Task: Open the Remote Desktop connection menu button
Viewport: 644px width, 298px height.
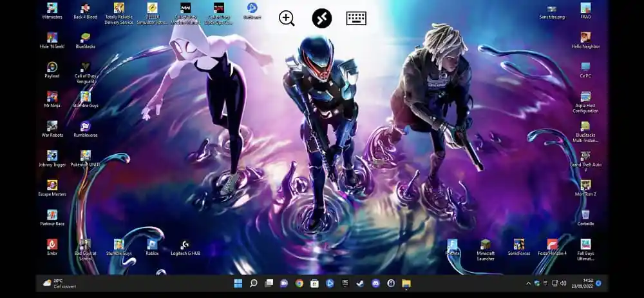Action: click(x=321, y=18)
